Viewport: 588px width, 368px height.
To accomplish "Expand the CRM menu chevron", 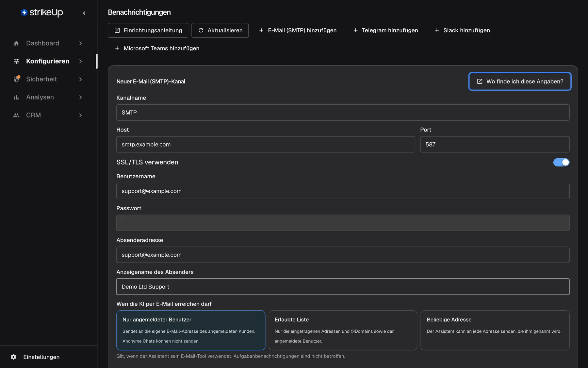I will click(80, 115).
